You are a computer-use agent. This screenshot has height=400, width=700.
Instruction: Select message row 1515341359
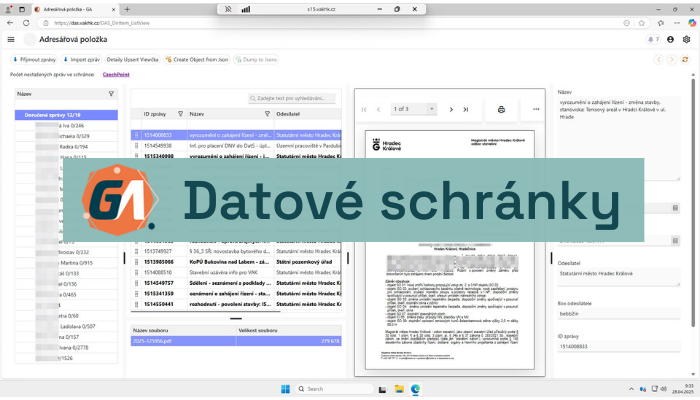[x=236, y=293]
